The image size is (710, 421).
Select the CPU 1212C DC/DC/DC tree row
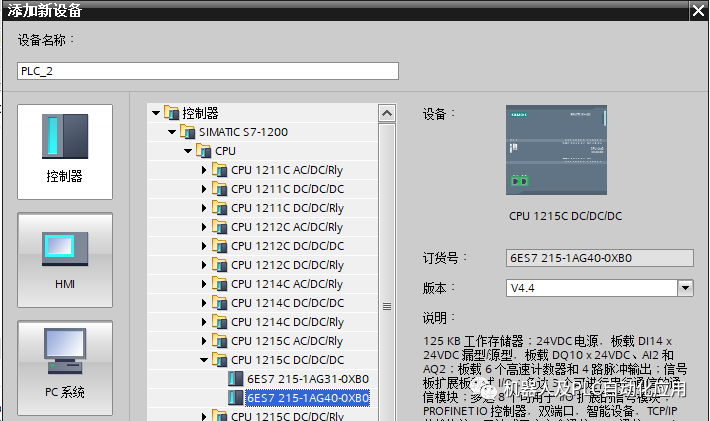[x=263, y=246]
